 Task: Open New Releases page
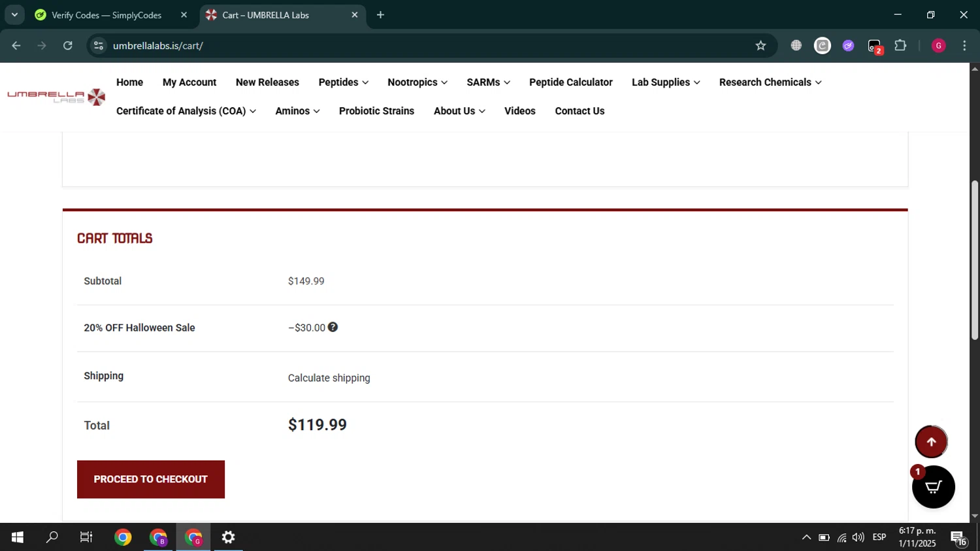click(267, 82)
